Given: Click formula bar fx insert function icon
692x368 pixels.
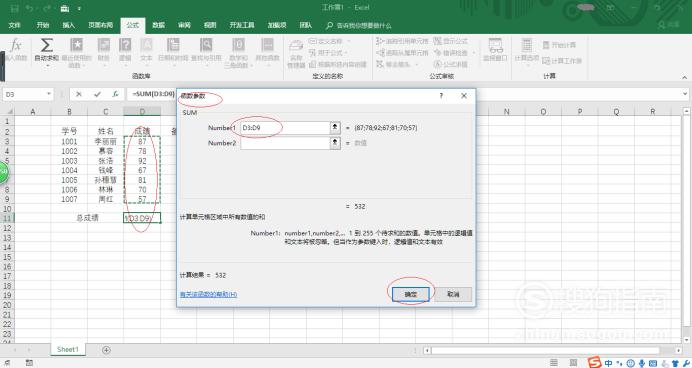Looking at the screenshot, I should click(115, 94).
